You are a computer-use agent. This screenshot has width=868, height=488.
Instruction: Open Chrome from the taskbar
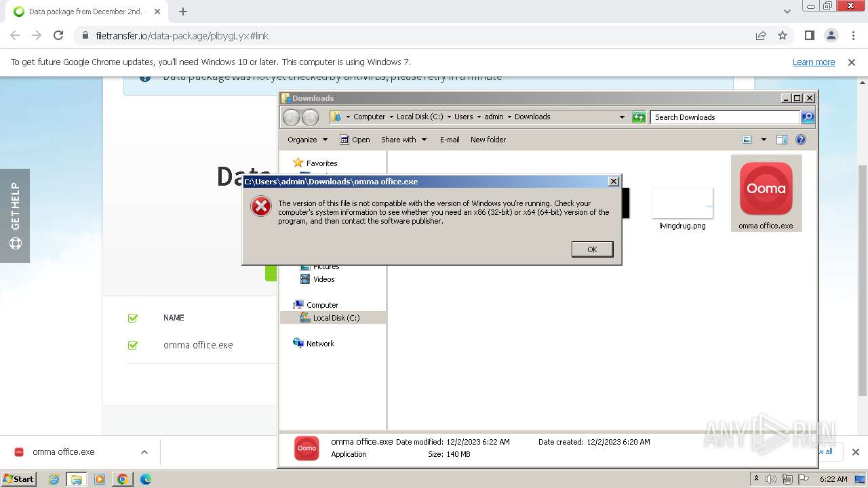[x=123, y=479]
